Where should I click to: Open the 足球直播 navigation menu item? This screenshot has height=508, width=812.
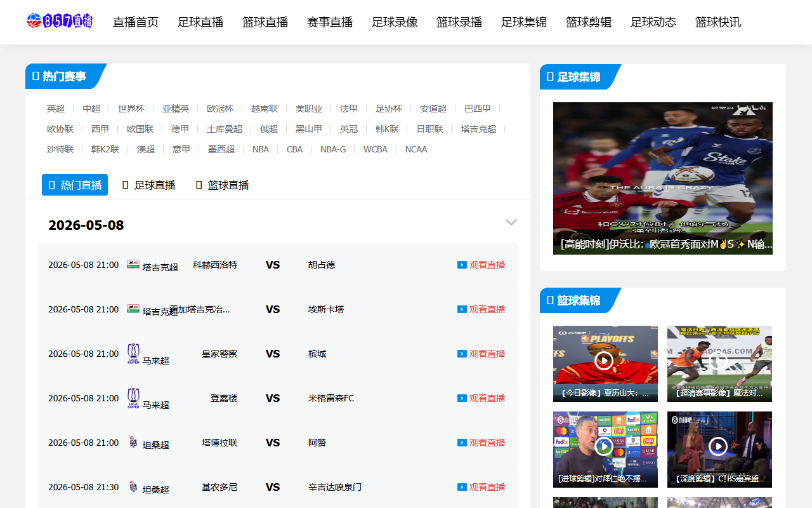point(200,22)
